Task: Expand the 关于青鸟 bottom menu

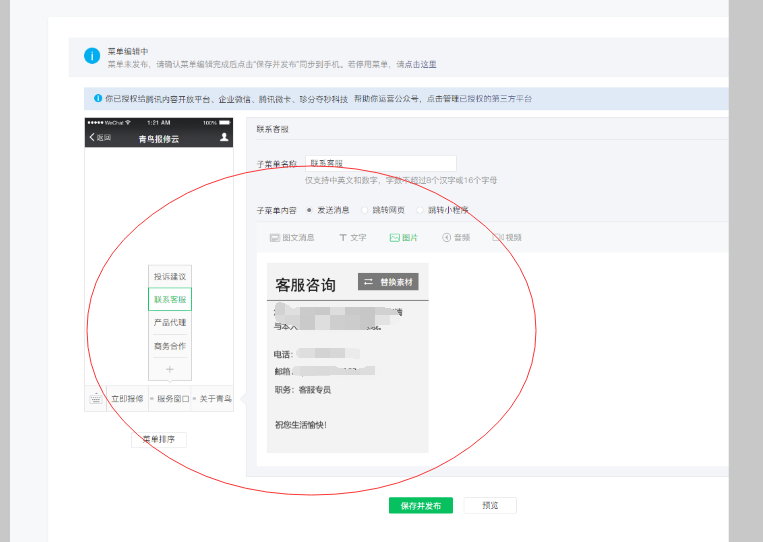Action: [x=213, y=399]
